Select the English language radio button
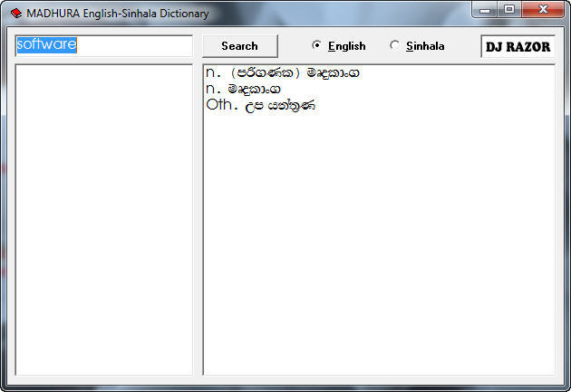 (x=316, y=45)
